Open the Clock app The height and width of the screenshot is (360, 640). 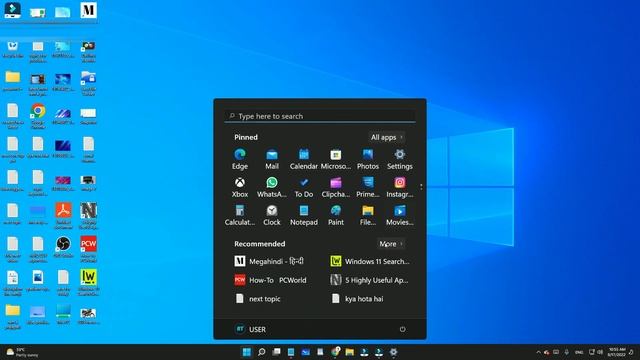[272, 215]
